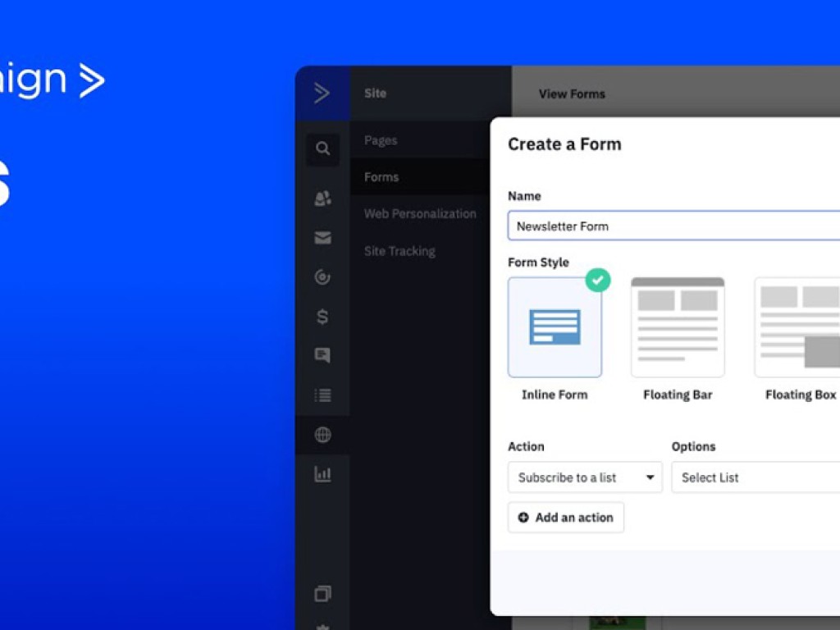Image resolution: width=840 pixels, height=630 pixels.
Task: Click the Create a Form title
Action: [564, 144]
